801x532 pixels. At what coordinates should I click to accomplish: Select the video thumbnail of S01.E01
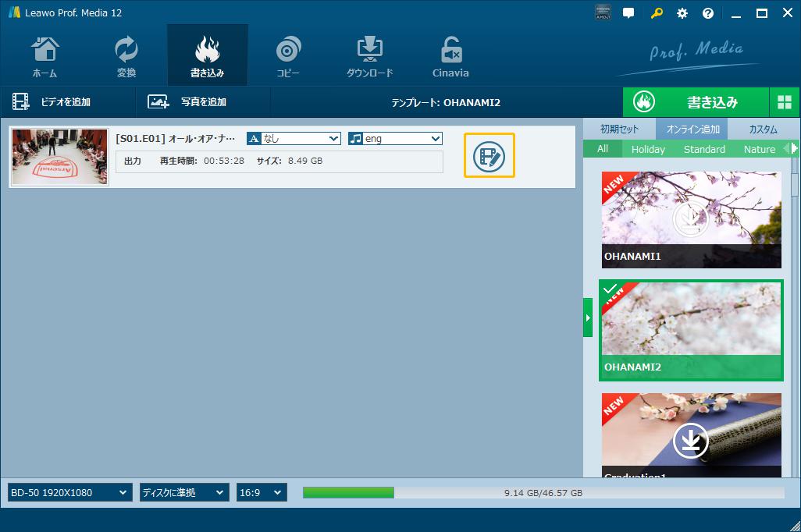(x=60, y=157)
